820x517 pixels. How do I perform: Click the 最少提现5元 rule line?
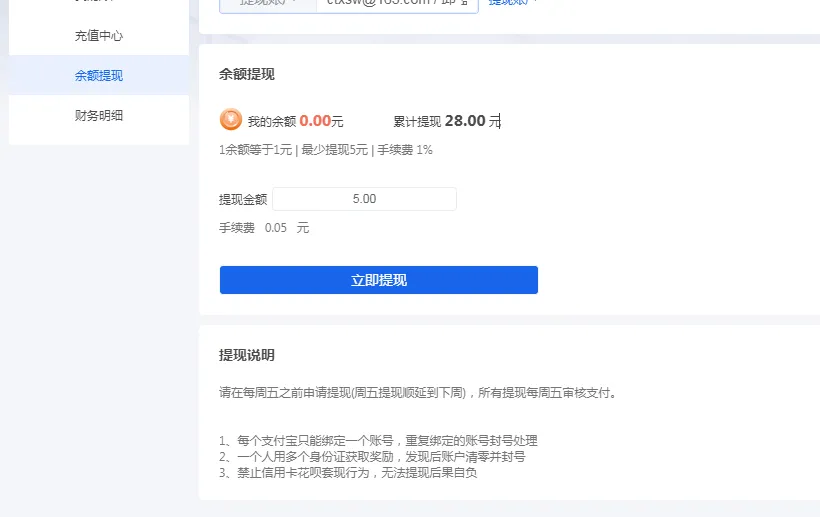[x=326, y=150]
